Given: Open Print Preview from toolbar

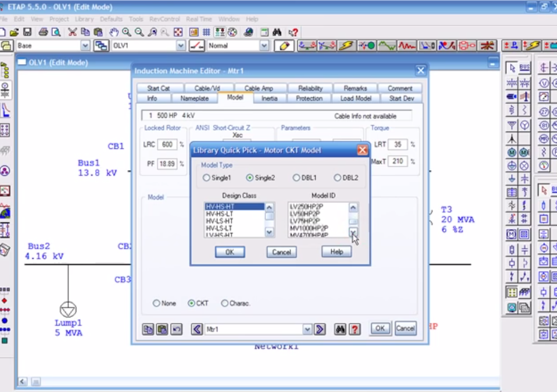Looking at the screenshot, I should [56, 32].
